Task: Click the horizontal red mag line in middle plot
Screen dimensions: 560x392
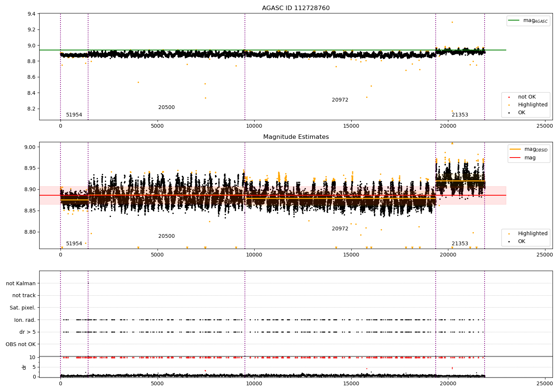Action: (273, 195)
